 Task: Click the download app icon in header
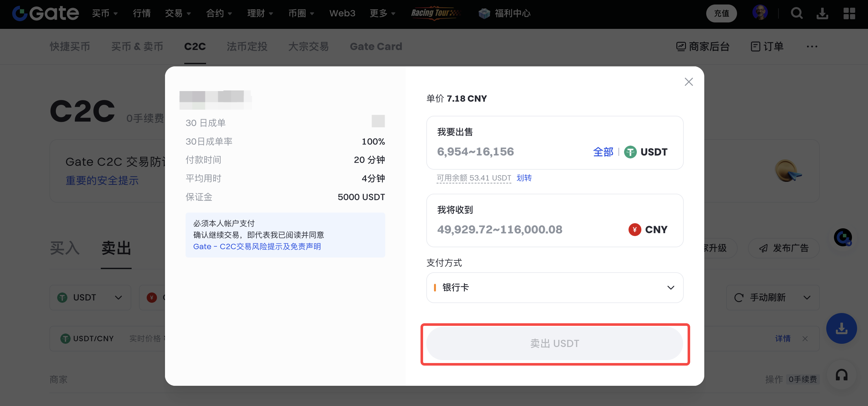point(822,13)
